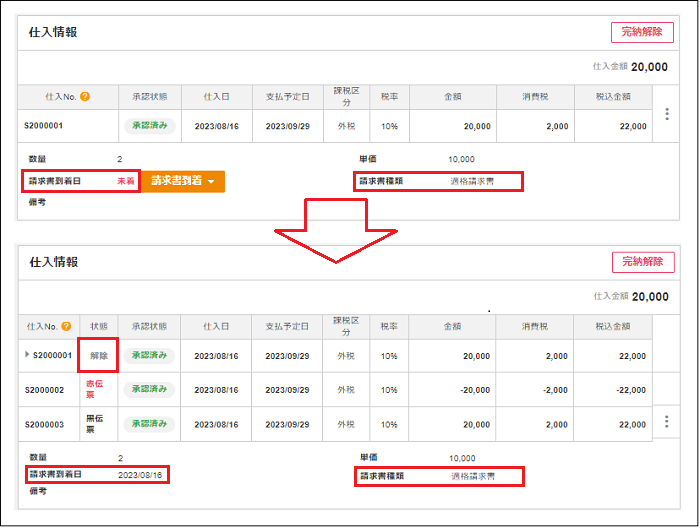
Task: Open the orange 請求書到着 dropdown button
Action: (183, 181)
